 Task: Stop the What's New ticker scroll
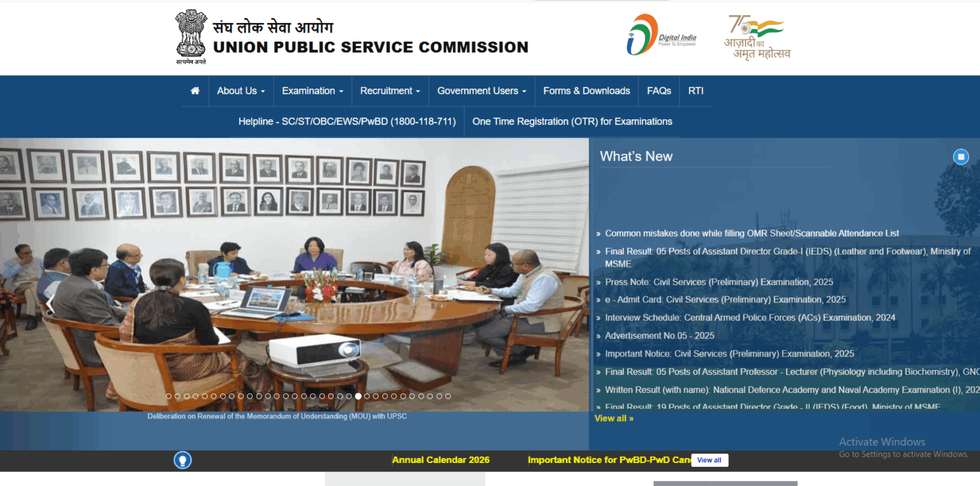pos(961,157)
